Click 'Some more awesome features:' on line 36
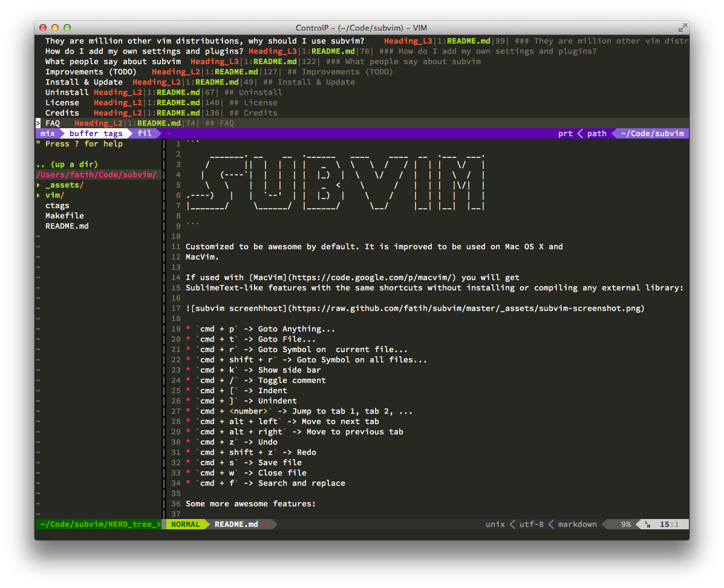This screenshot has width=724, height=588. pos(250,503)
